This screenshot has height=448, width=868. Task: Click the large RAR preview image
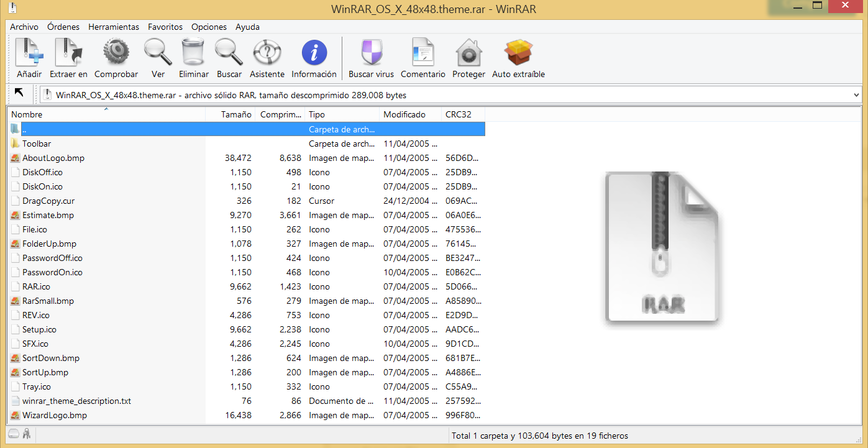tap(662, 247)
